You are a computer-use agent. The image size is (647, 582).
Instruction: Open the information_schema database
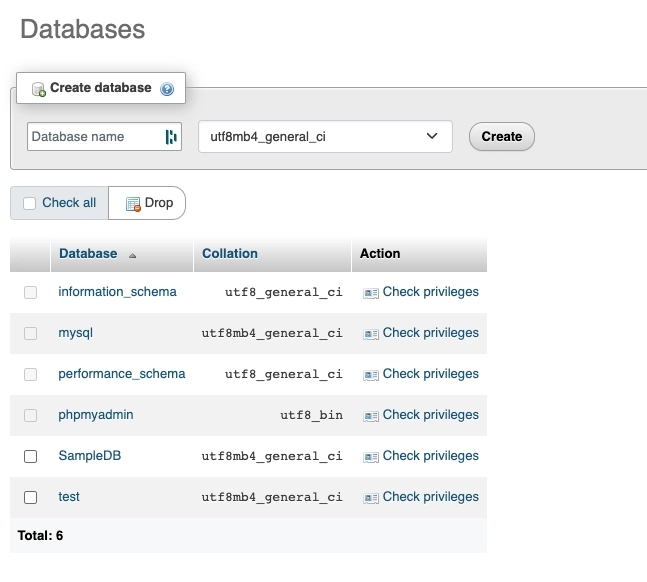[117, 292]
